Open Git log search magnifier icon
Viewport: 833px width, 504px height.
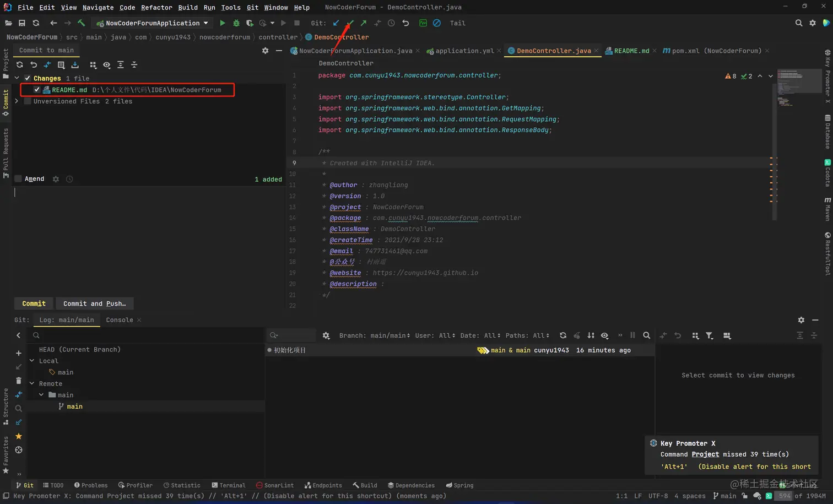[647, 335]
